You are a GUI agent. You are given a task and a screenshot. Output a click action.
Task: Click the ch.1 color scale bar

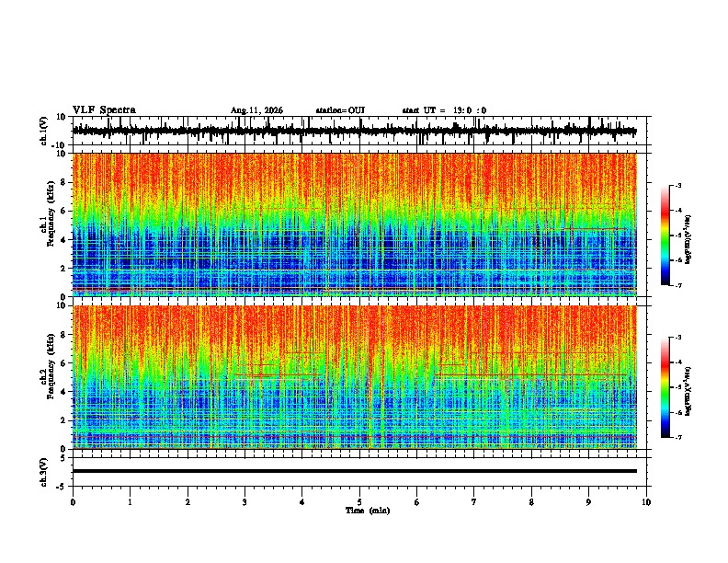pos(665,236)
